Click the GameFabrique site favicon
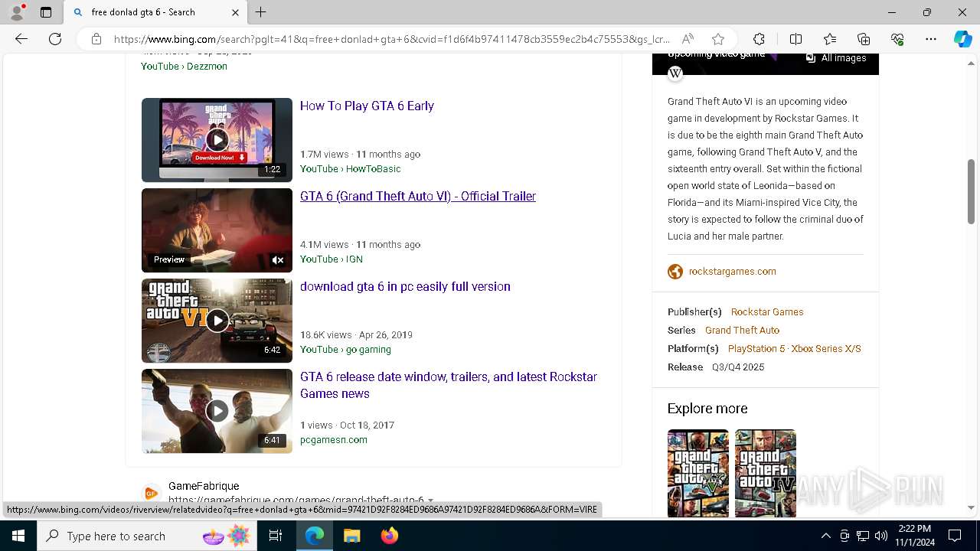 pyautogui.click(x=151, y=493)
